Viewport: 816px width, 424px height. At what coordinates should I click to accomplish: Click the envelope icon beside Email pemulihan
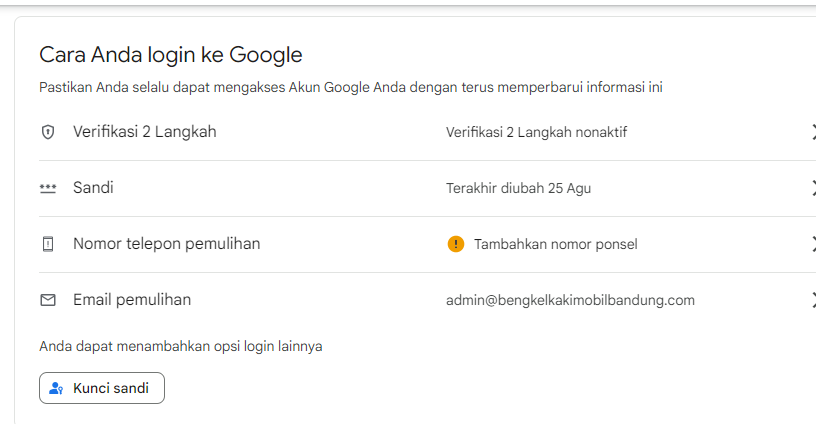point(48,300)
